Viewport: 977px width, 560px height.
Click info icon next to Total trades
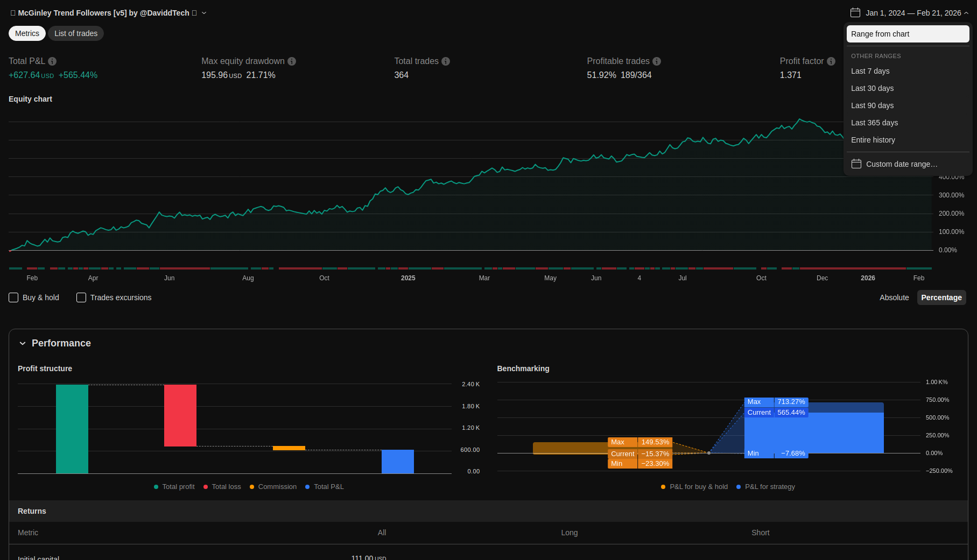point(446,61)
